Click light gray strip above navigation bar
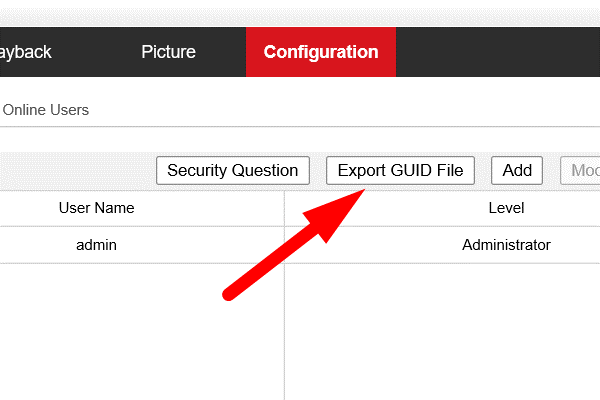 pos(300,17)
